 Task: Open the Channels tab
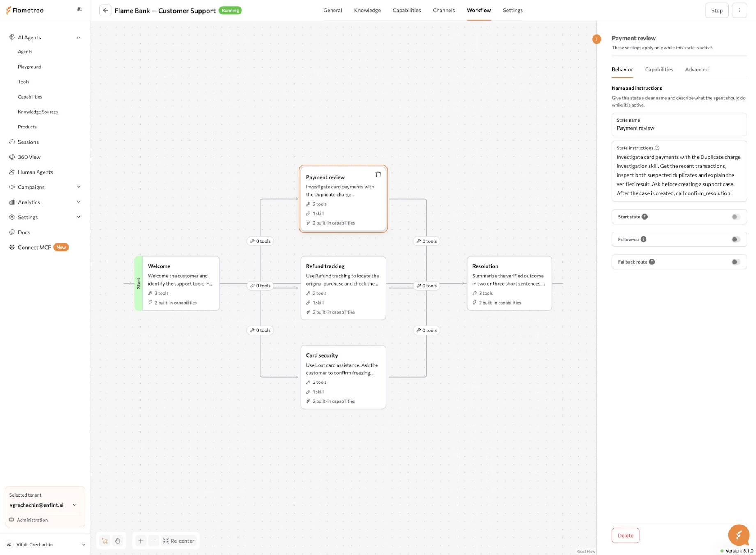[x=443, y=11]
